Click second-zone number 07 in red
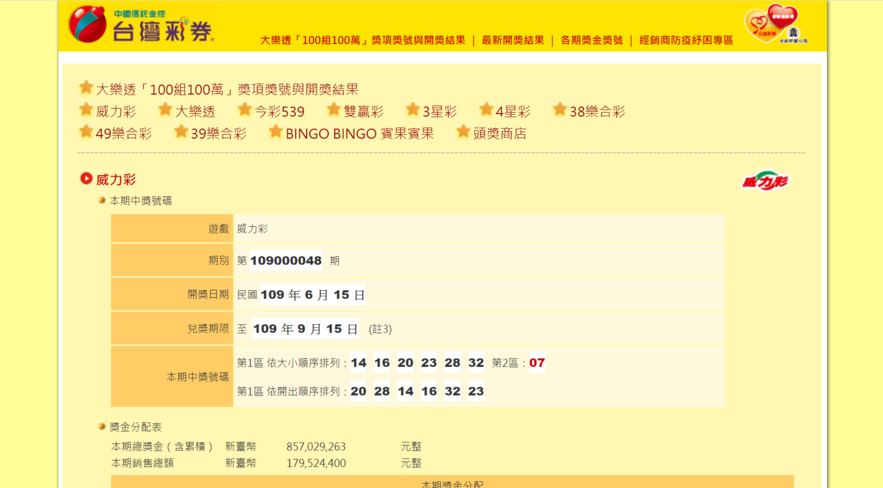883x488 pixels. tap(537, 362)
